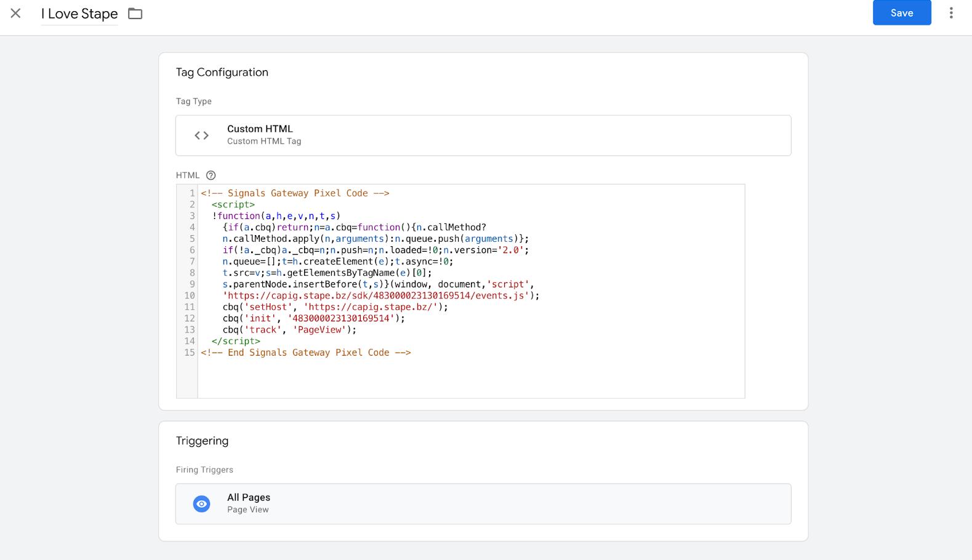972x560 pixels.
Task: Click the closing script tag on line 14
Action: pos(236,342)
